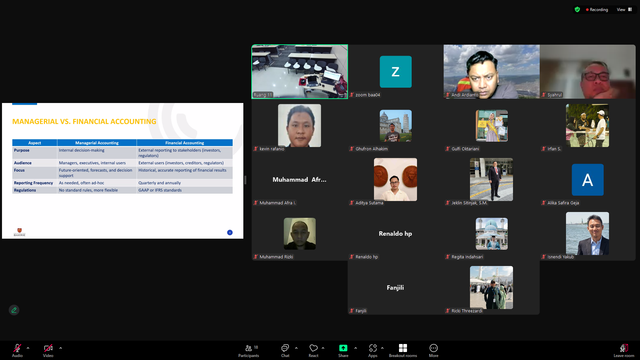Open the Participants panel
Screen dimensions: 640x360
tap(249, 350)
